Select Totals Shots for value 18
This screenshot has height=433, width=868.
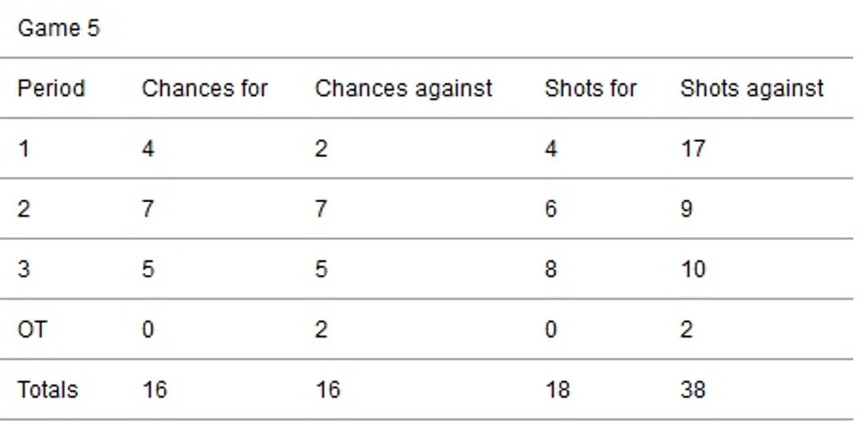coord(557,390)
